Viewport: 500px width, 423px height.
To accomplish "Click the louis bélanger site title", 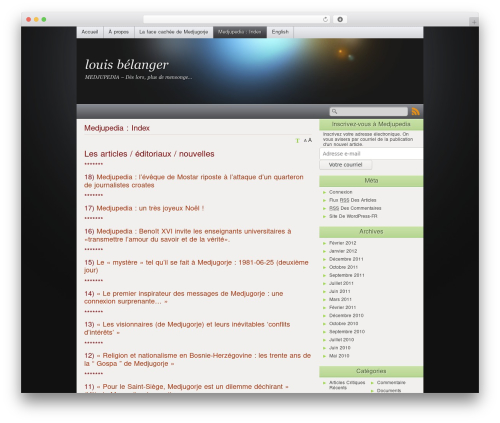I will coord(127,65).
